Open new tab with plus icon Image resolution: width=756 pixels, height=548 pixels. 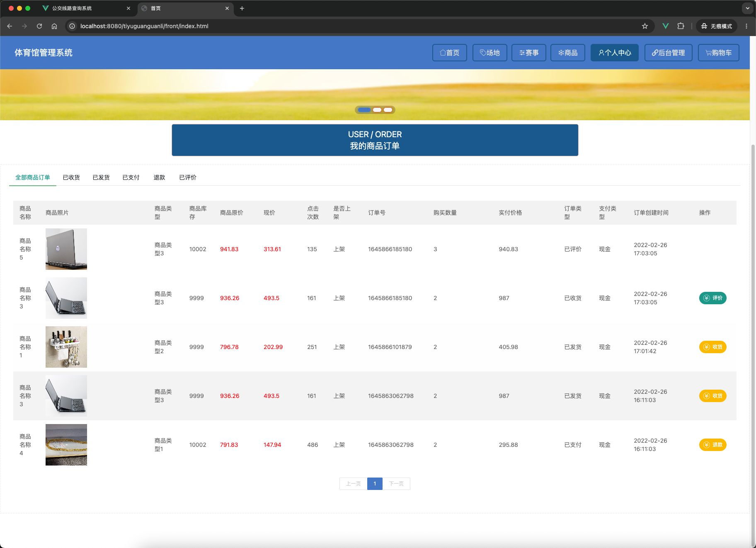point(242,8)
